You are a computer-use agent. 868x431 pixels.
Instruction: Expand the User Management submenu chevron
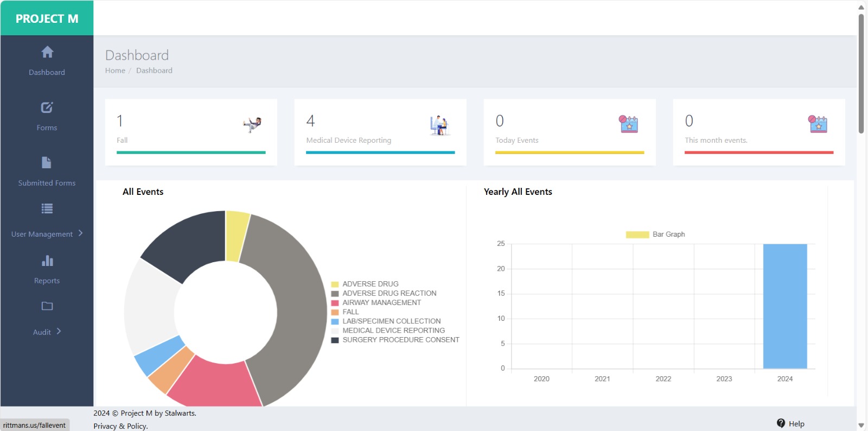coord(81,233)
